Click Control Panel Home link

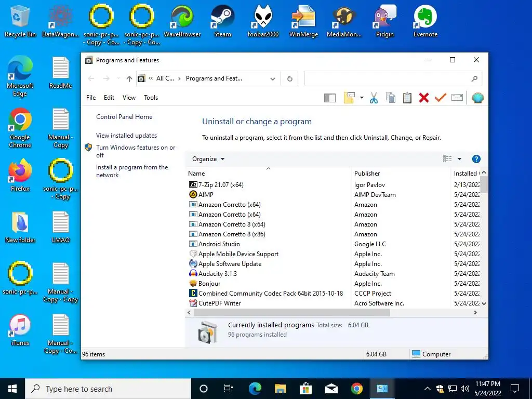pos(124,117)
